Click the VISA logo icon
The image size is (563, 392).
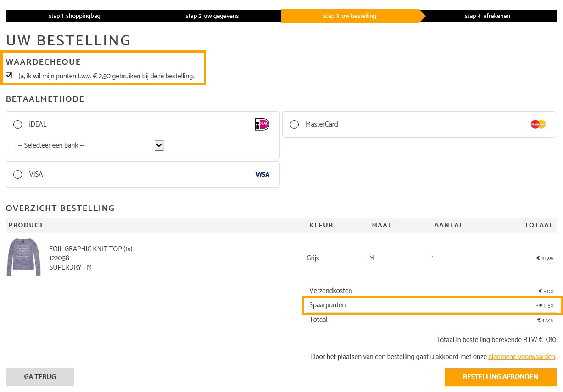pyautogui.click(x=262, y=174)
